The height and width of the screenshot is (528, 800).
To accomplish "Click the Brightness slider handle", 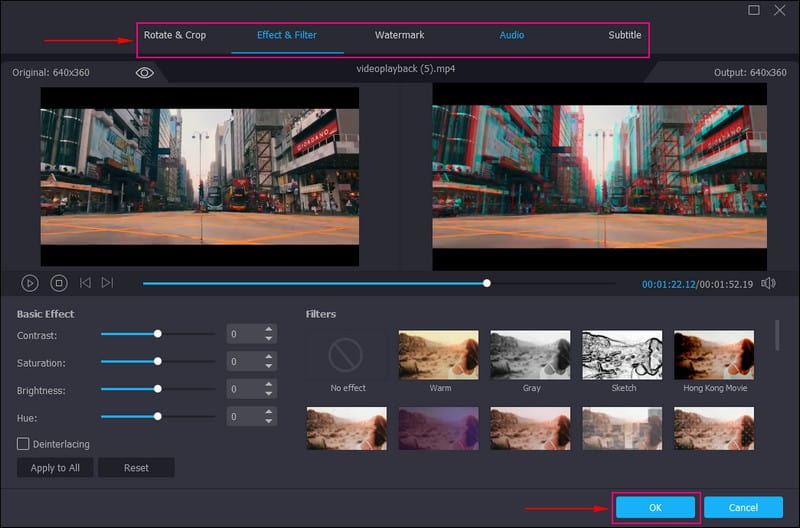I will pyautogui.click(x=158, y=388).
